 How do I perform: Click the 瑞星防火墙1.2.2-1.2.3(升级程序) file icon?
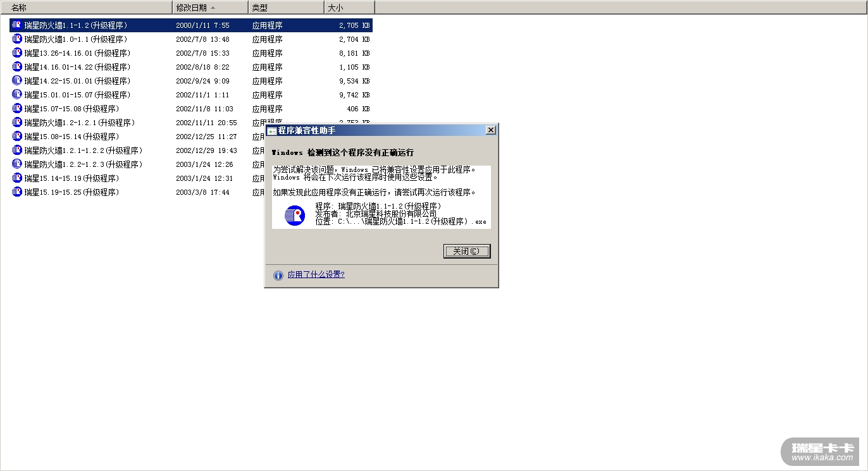click(17, 164)
